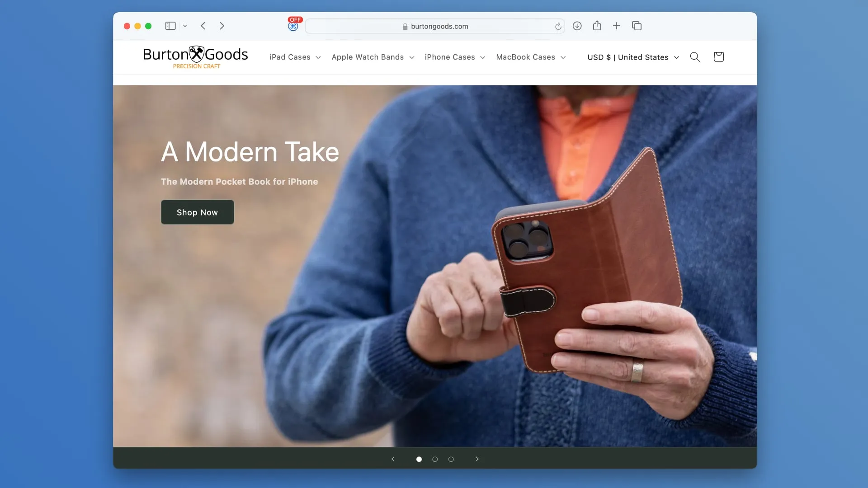This screenshot has width=868, height=488.
Task: Click the USD United States currency selector
Action: coord(633,57)
